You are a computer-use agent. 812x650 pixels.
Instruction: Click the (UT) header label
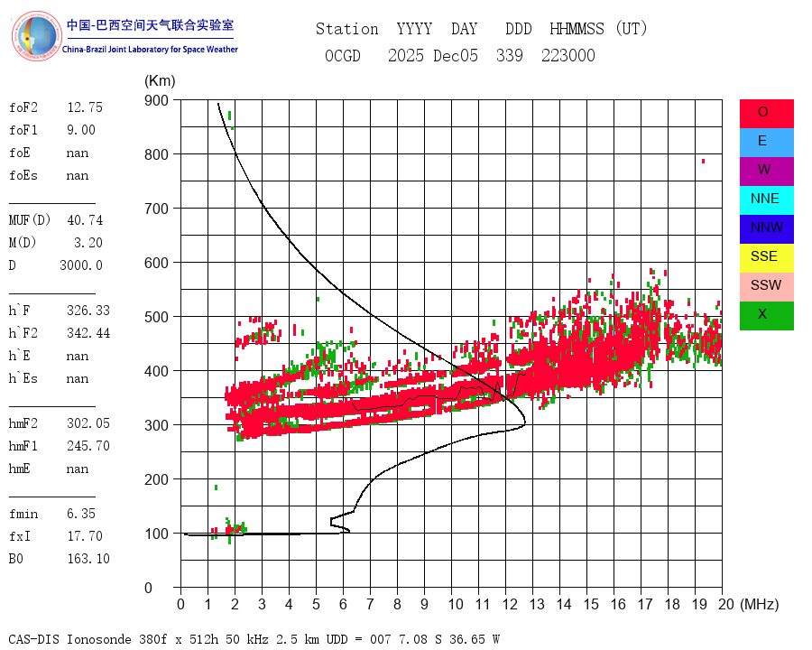(632, 29)
